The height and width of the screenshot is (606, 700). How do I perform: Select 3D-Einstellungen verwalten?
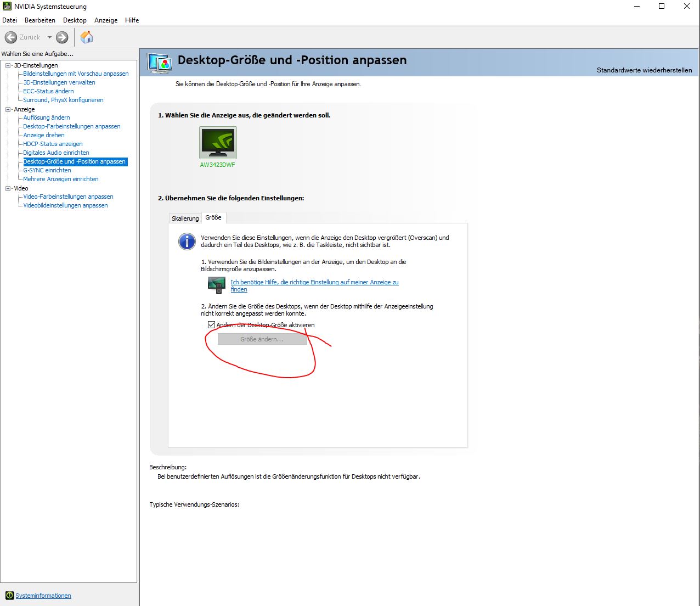point(59,82)
